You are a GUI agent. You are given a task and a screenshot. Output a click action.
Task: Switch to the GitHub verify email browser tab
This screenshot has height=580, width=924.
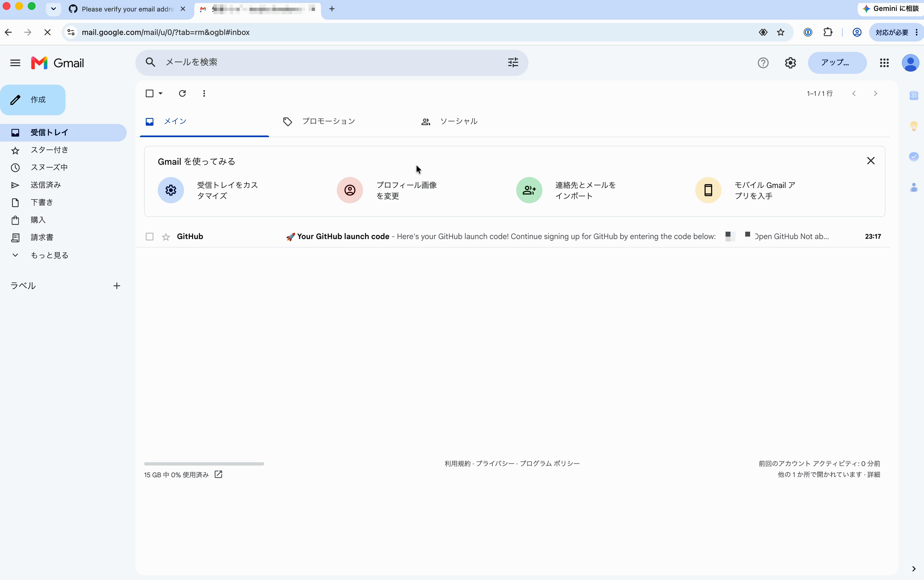pyautogui.click(x=128, y=9)
